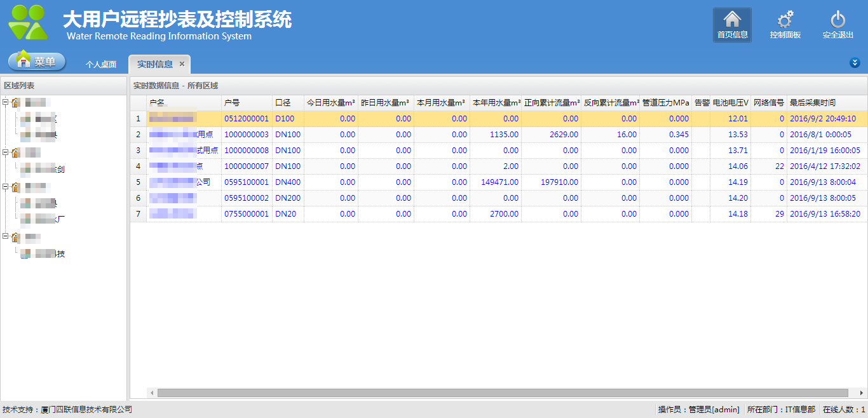Click reverse flow value 16.00
Viewport: 868px width, 418px height.
pyautogui.click(x=627, y=135)
